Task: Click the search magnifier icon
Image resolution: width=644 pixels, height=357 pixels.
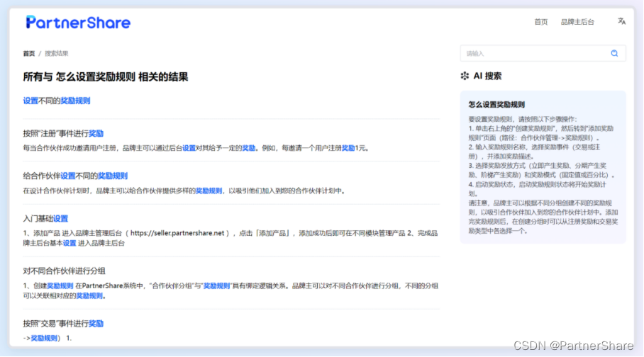Action: coord(614,53)
